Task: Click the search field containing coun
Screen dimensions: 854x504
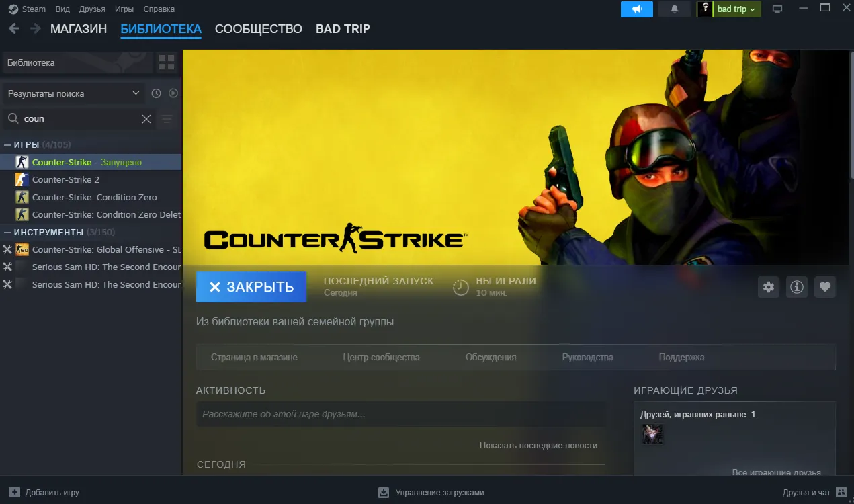Action: tap(81, 118)
